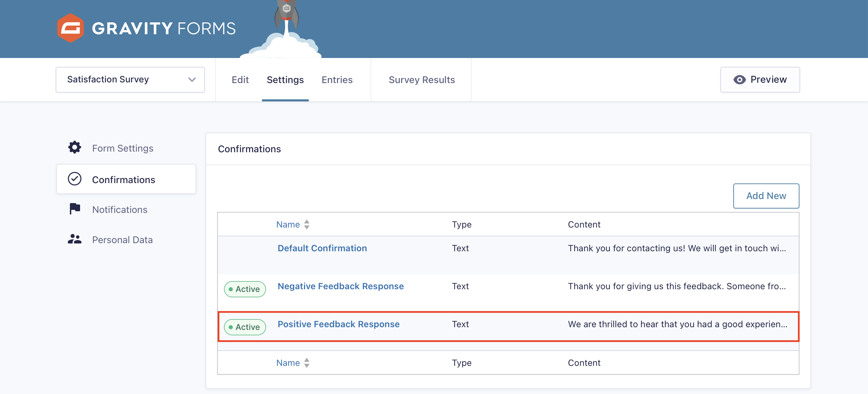868x394 pixels.
Task: Click 'Thank you for giving us this feedback' text
Action: [x=677, y=286]
